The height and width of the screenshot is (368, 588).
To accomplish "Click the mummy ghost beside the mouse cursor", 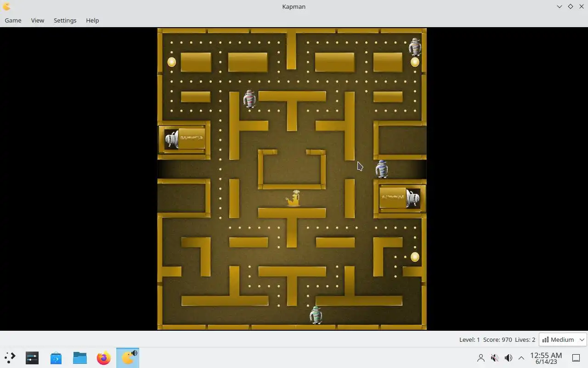I will (382, 169).
